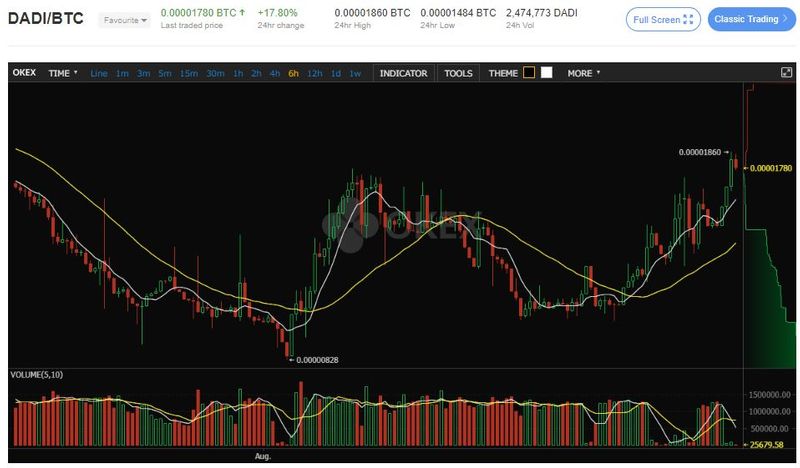This screenshot has width=800, height=468.
Task: Expand the chart to fill the window
Action: point(786,73)
